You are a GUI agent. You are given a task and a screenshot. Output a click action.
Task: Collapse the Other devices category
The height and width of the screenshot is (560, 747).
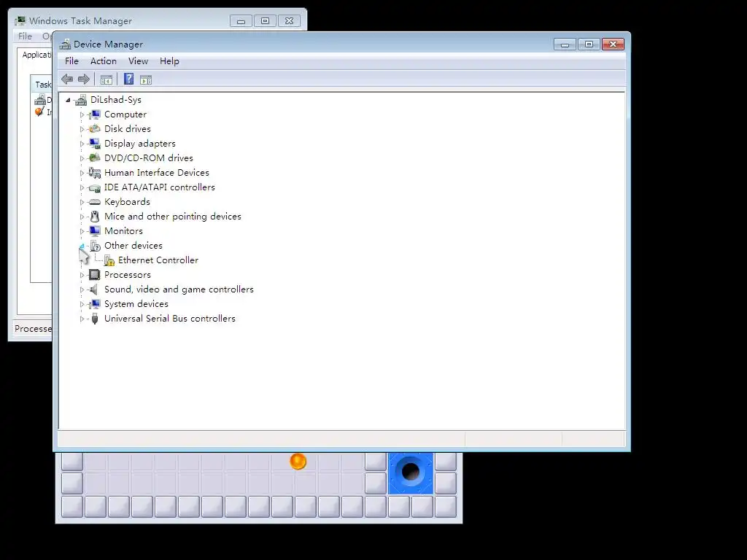pos(82,246)
